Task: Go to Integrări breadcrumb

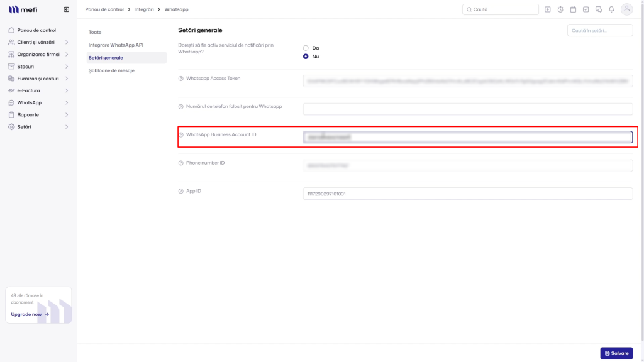Action: 144,9
